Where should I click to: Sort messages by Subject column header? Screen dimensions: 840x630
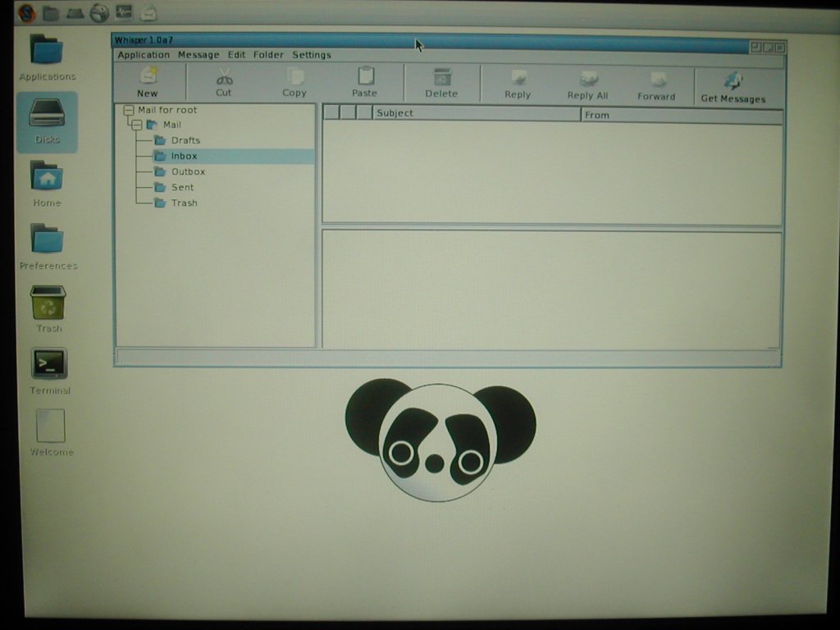point(476,113)
